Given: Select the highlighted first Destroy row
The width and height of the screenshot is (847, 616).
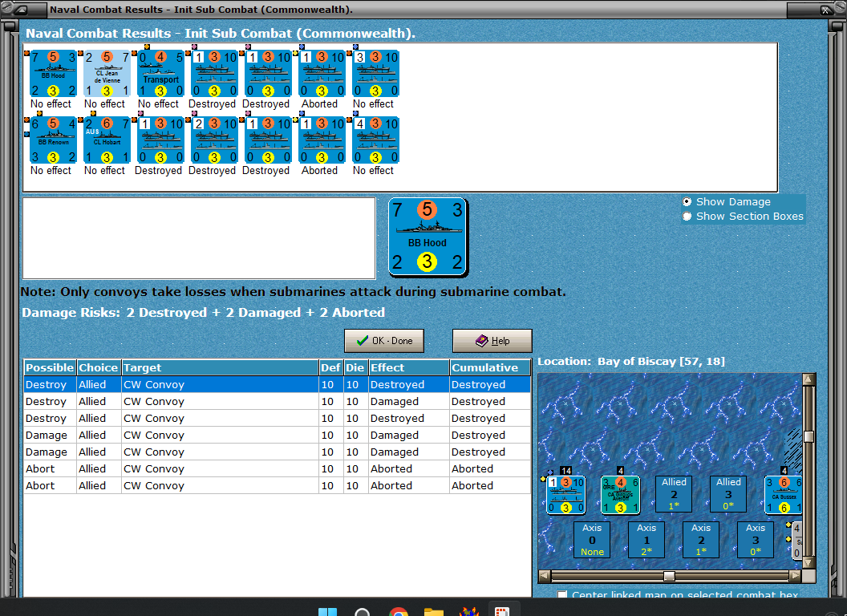Looking at the screenshot, I should click(277, 385).
